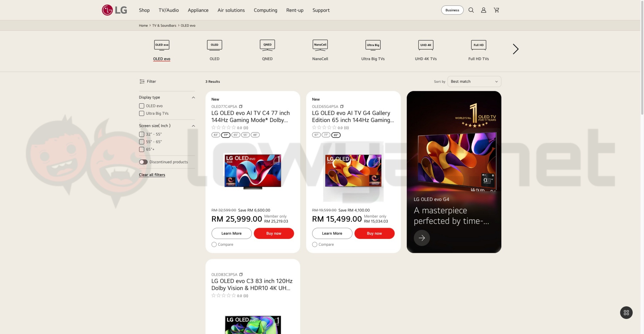Open the Air solutions menu
The height and width of the screenshot is (334, 644).
pos(231,10)
